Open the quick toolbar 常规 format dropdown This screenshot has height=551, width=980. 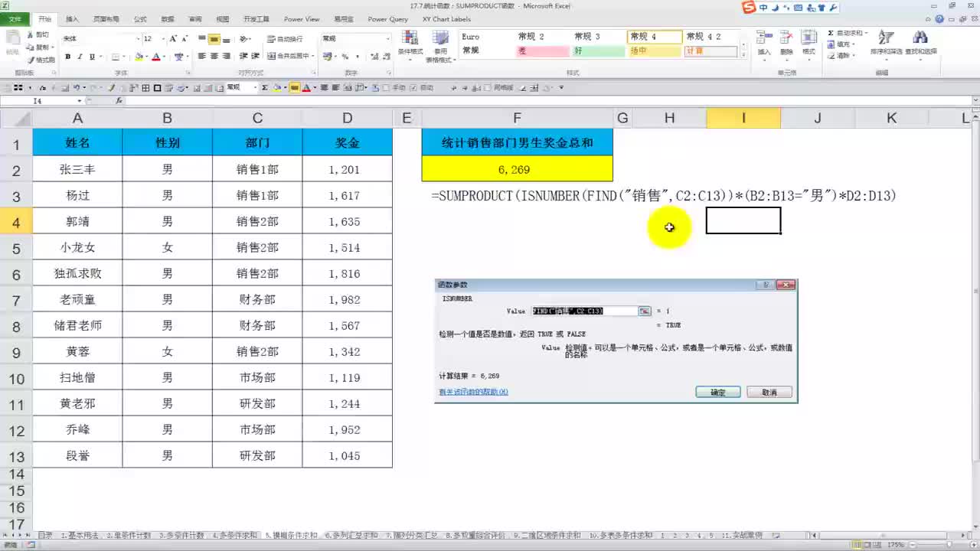pos(255,88)
